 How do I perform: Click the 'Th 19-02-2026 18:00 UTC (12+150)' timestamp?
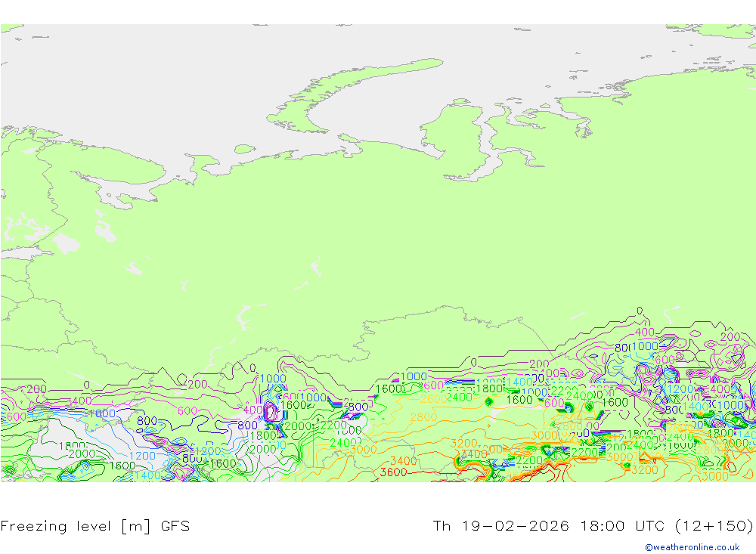tap(593, 525)
